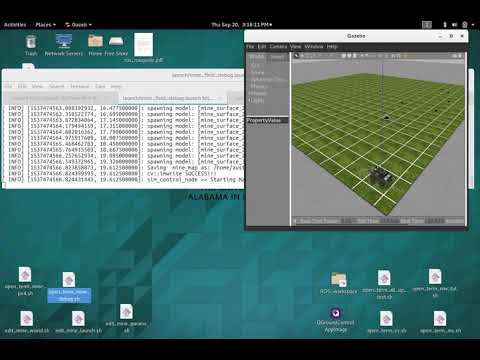The width and height of the screenshot is (480, 360).
Task: Open Gazebo Camera menu
Action: coord(278,47)
